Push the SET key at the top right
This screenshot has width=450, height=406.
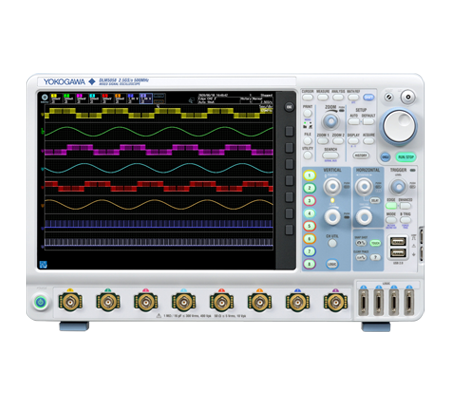(408, 97)
